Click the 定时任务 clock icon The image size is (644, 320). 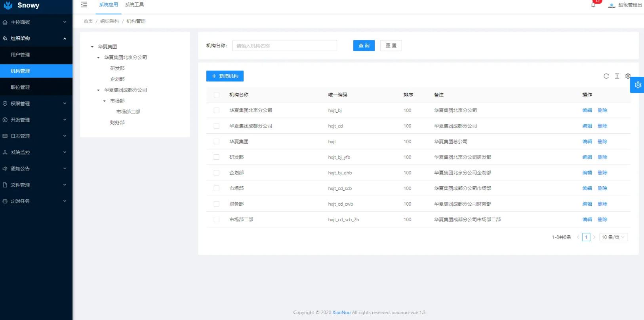[x=5, y=201]
